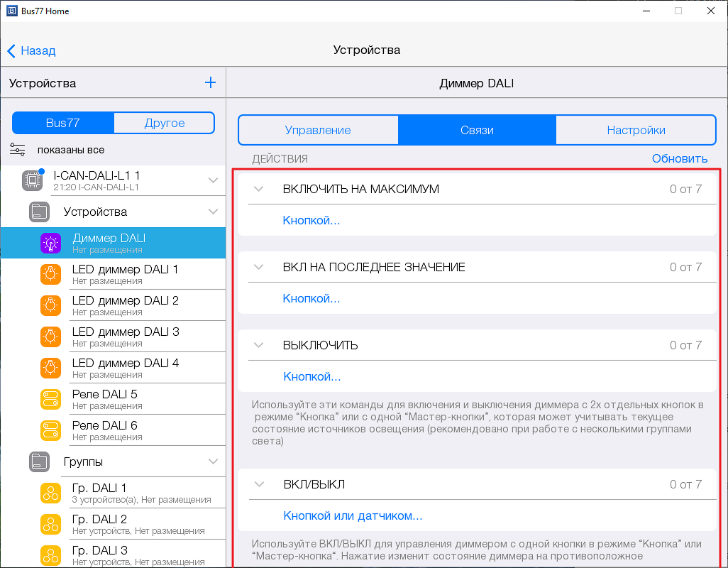Click the Кнопкой или датчиком... link
Image resolution: width=728 pixels, height=568 pixels.
353,515
